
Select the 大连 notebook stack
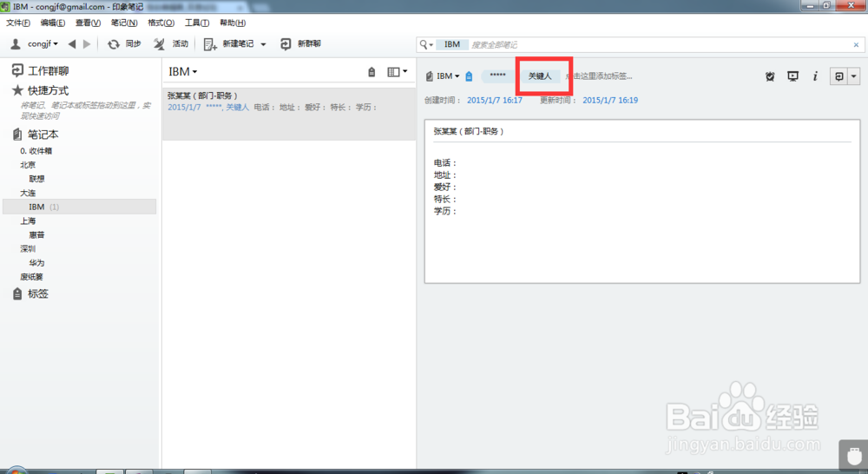point(28,193)
